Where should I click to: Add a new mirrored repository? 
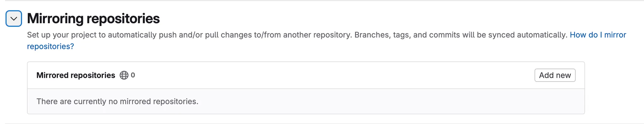(555, 75)
